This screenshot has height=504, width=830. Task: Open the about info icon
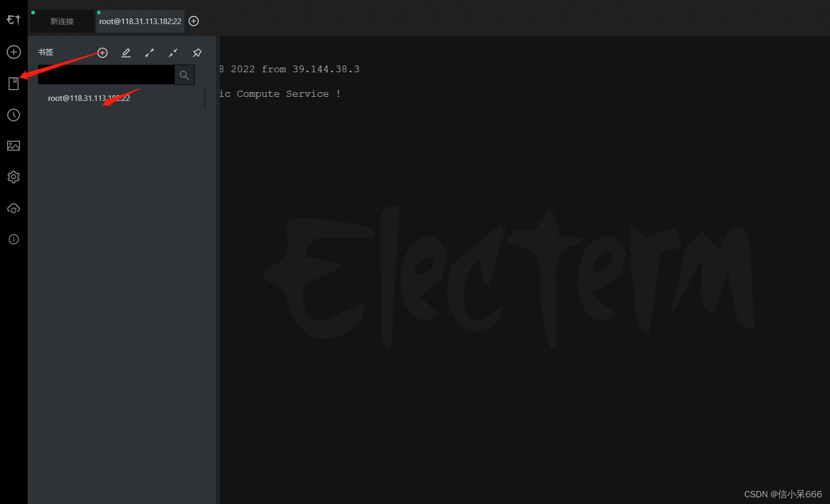click(x=14, y=239)
